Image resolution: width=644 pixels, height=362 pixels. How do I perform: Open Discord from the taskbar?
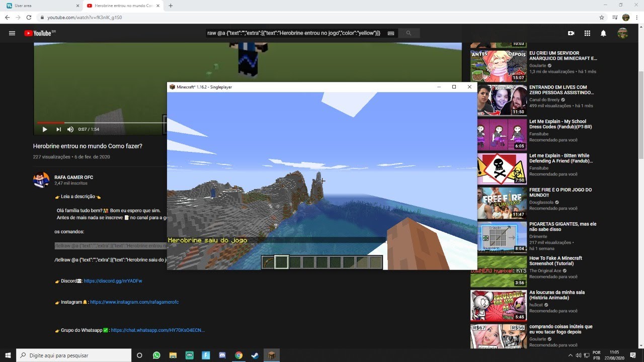tap(222, 355)
